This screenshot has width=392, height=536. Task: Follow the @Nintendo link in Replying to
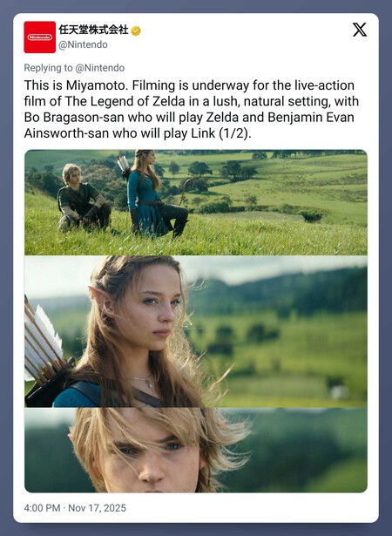click(99, 68)
